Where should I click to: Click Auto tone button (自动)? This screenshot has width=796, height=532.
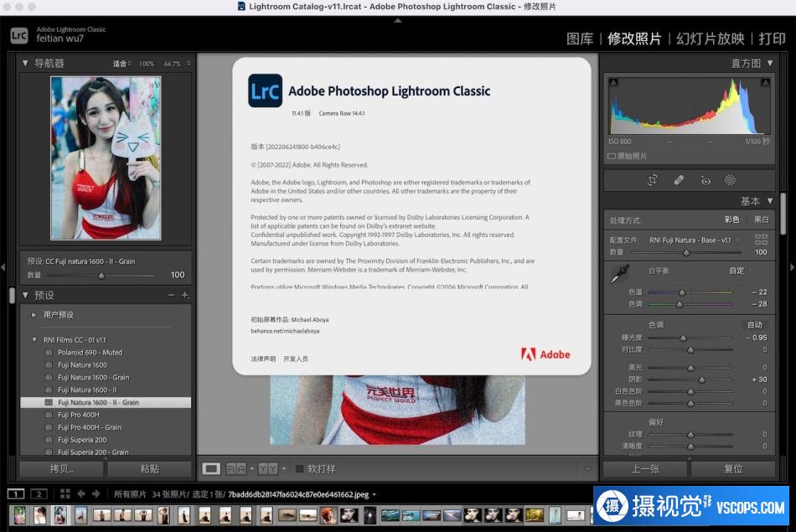click(x=754, y=324)
